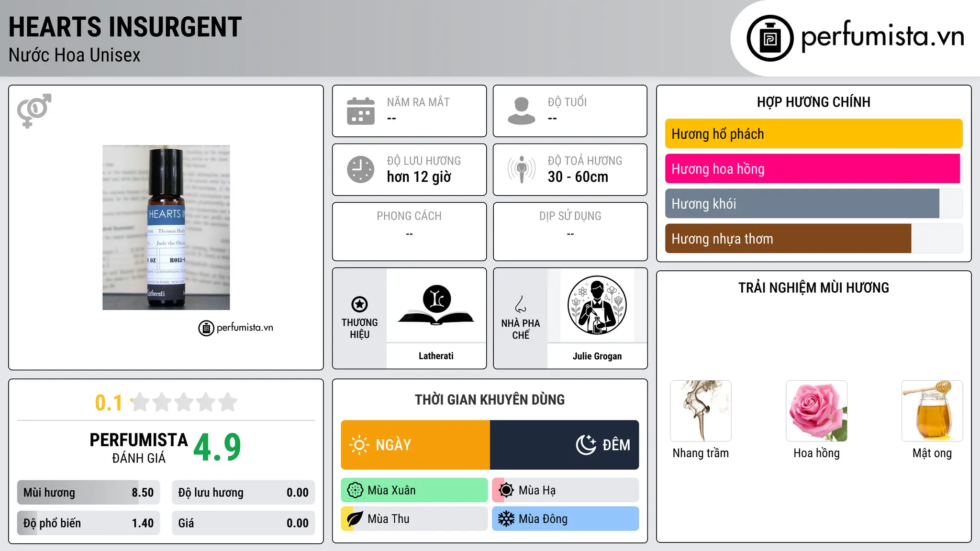Click the THỜI GIAN KHUYÊN DÙNG heading
This screenshot has height=551, width=980.
point(490,400)
